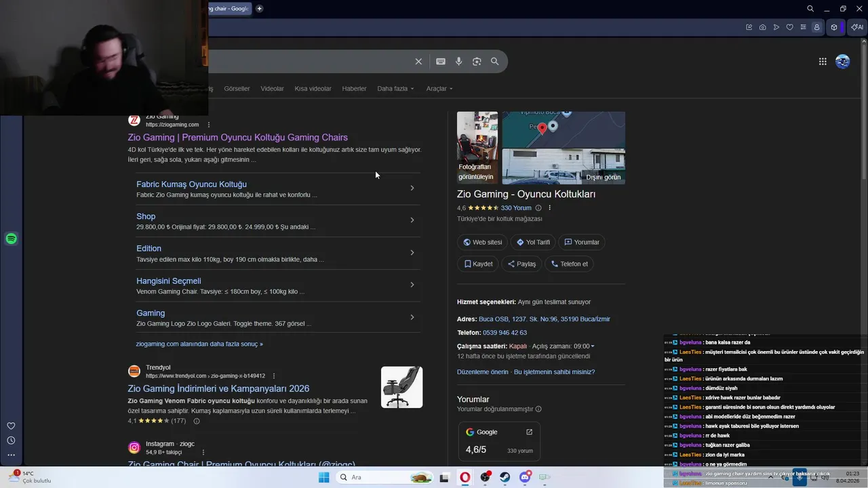The image size is (868, 488).
Task: Open Zio Gaming İndirimleri ve Kampanyaları 2026
Action: [218, 388]
